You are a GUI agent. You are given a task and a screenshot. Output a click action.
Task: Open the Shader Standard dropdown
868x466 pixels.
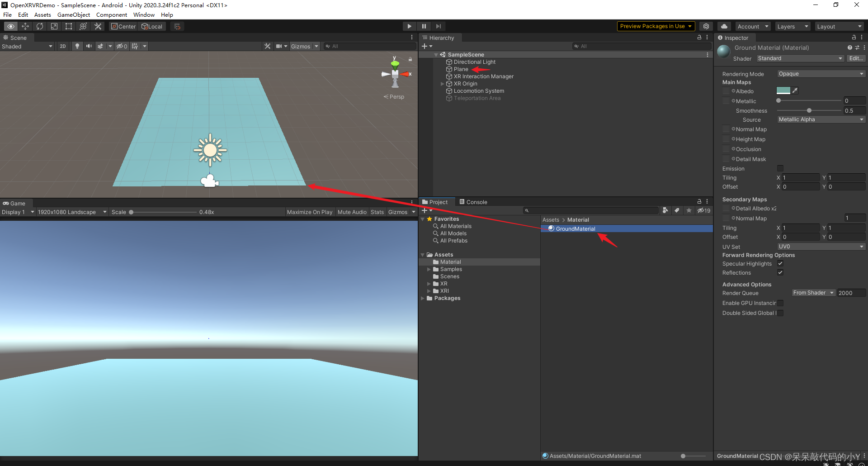800,58
